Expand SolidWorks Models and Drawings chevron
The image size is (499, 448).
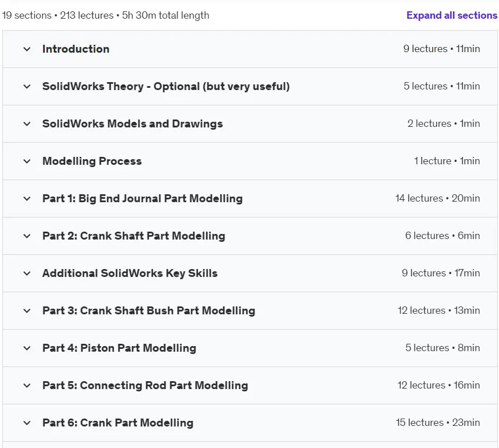click(27, 124)
